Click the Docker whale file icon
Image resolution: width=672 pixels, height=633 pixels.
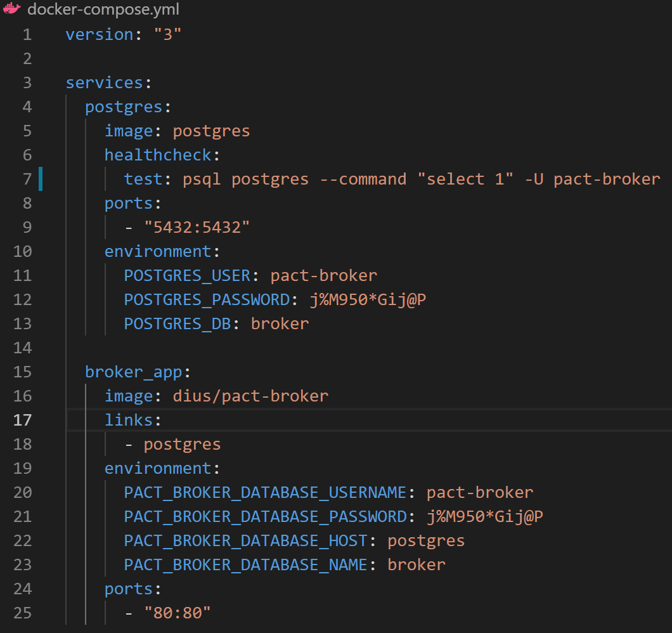tap(11, 9)
